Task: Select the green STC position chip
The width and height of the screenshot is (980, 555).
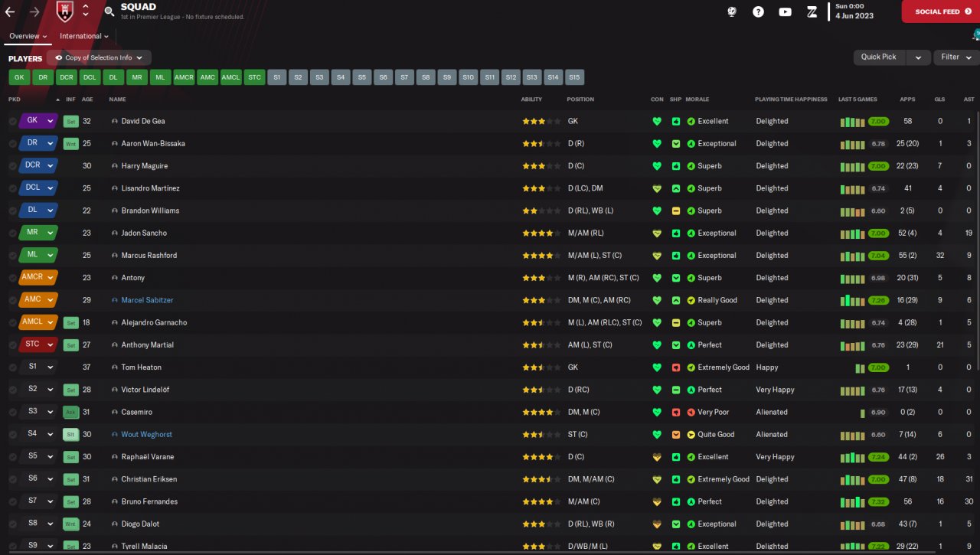Action: click(254, 77)
